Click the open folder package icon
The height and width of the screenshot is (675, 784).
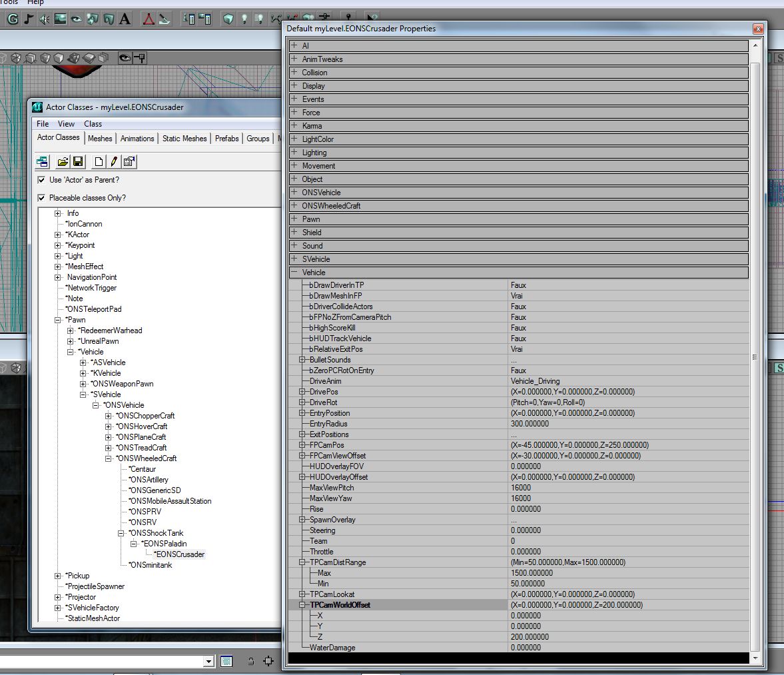coord(63,161)
